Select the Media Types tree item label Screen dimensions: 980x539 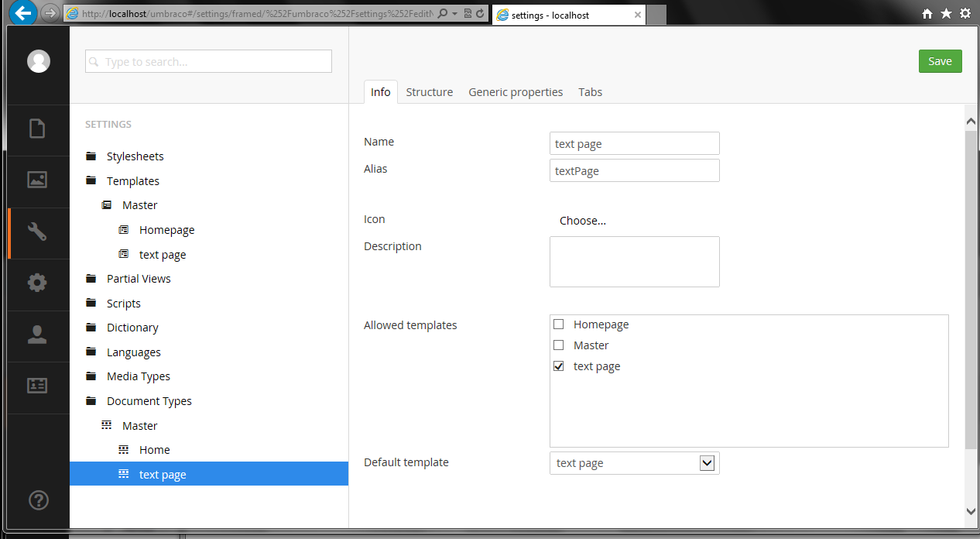tap(139, 376)
